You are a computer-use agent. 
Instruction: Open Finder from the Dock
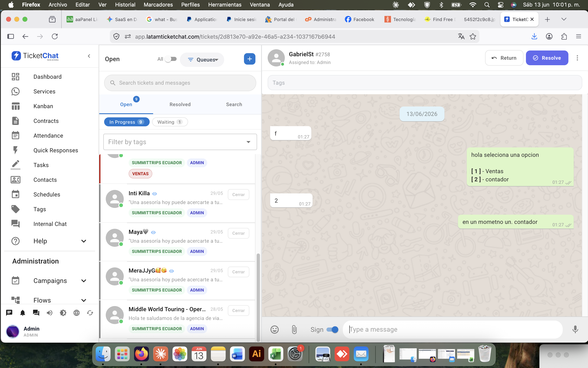(103, 354)
